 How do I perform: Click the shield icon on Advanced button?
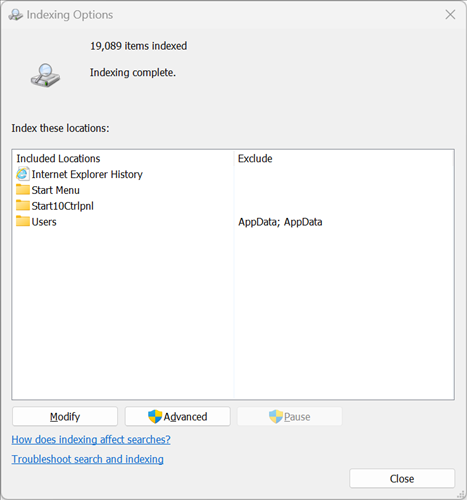(155, 416)
